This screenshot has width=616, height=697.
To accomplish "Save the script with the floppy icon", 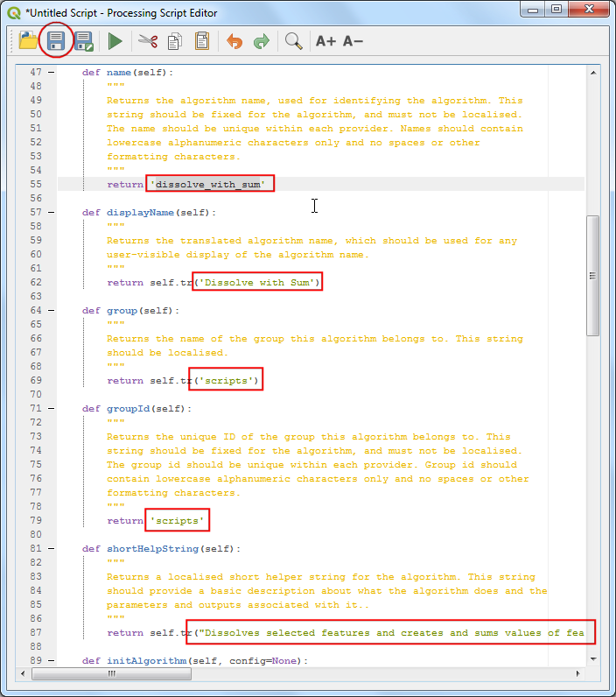I will click(56, 41).
